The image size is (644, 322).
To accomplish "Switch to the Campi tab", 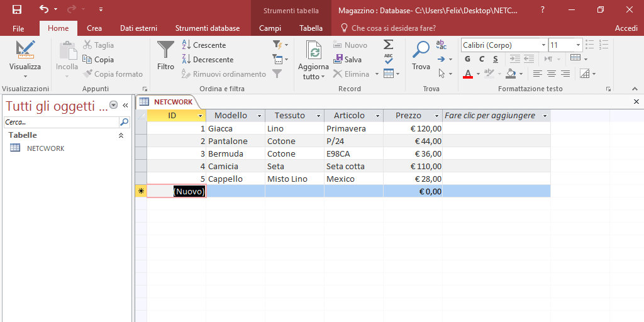I will (x=270, y=28).
